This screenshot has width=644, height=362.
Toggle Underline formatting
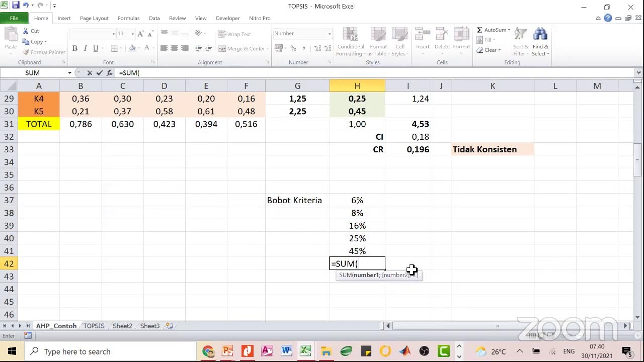95,48
